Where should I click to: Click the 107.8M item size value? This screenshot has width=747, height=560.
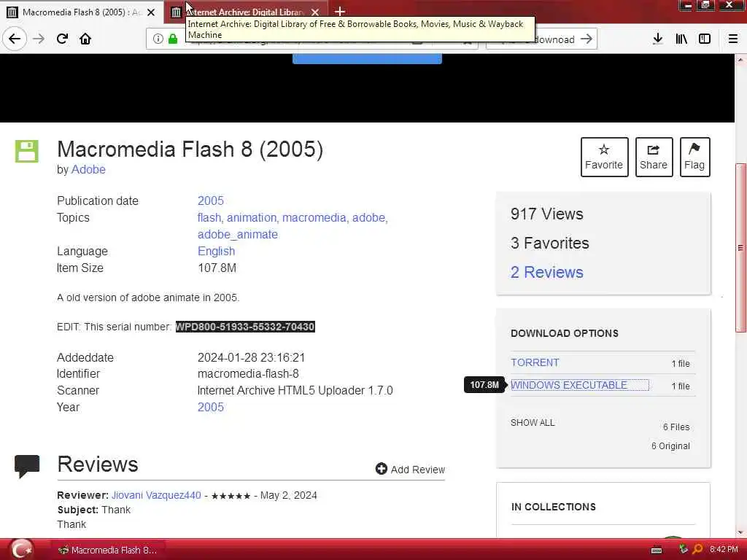tap(217, 268)
